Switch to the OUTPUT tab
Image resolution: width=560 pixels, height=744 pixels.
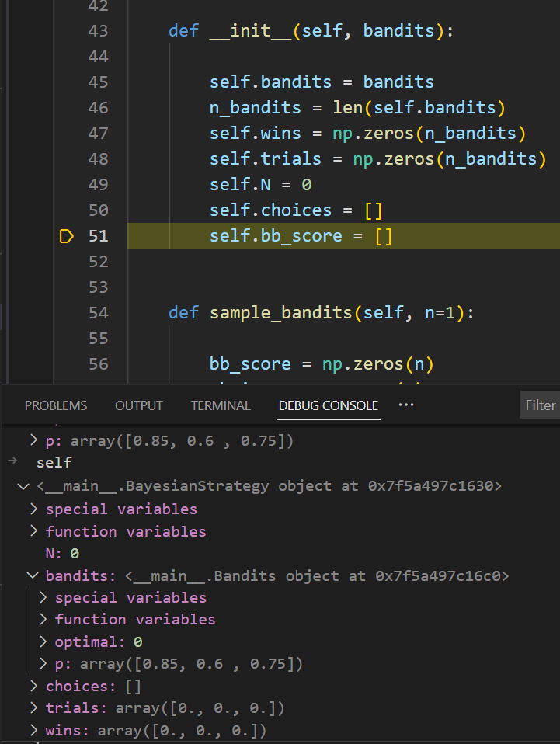pos(138,405)
